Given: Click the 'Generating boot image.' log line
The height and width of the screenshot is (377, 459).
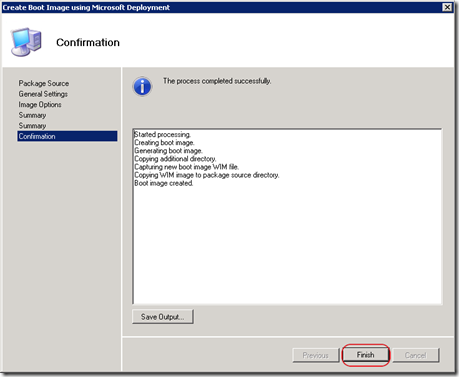Looking at the screenshot, I should 168,151.
